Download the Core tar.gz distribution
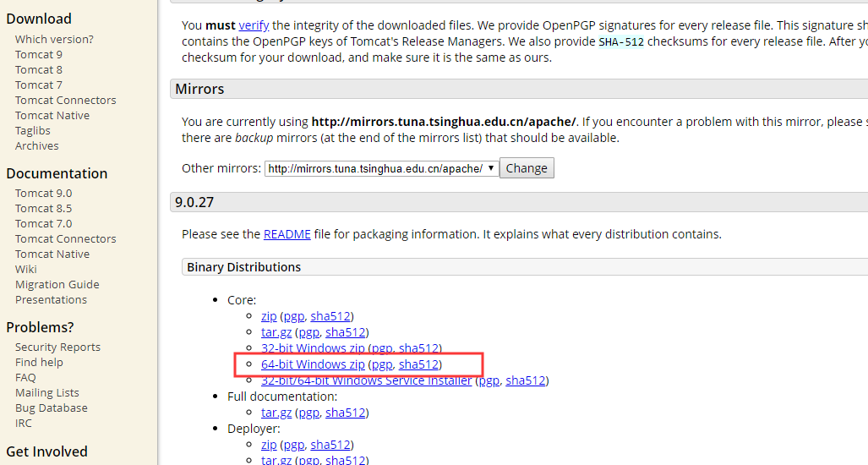868x465 pixels. point(276,332)
